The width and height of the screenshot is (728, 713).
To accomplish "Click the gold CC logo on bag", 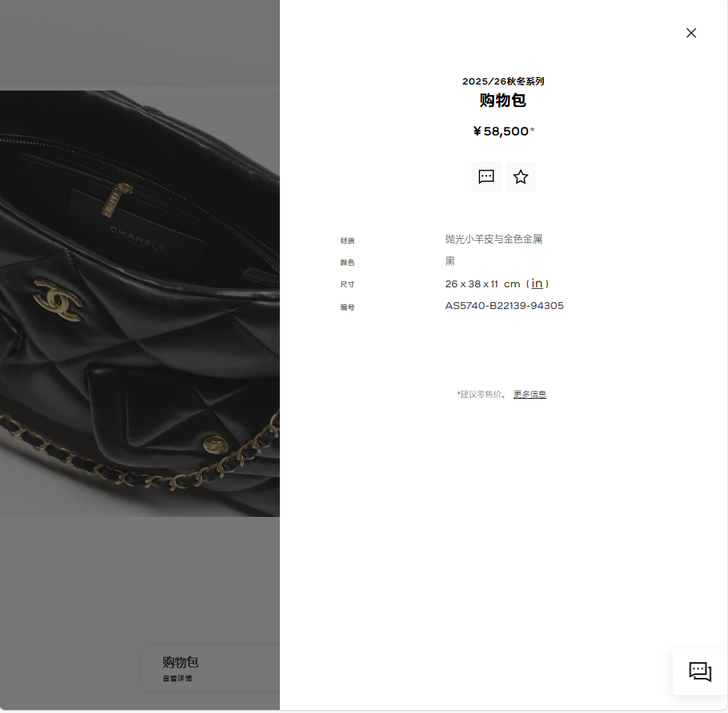I will point(58,299).
